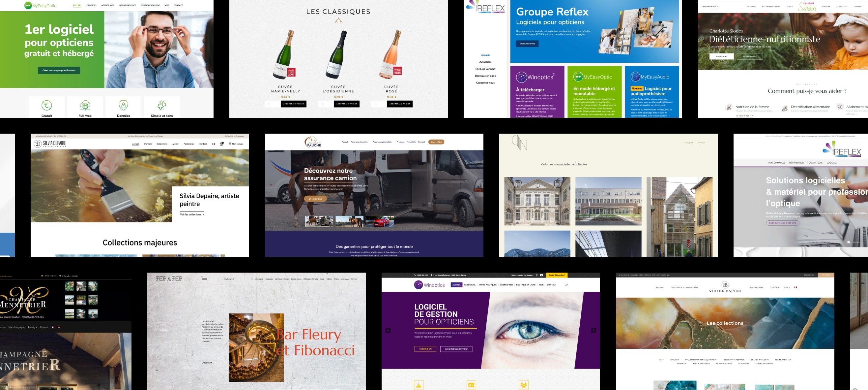Click 'Voir les collections' link
The image size is (868, 390).
click(x=192, y=214)
